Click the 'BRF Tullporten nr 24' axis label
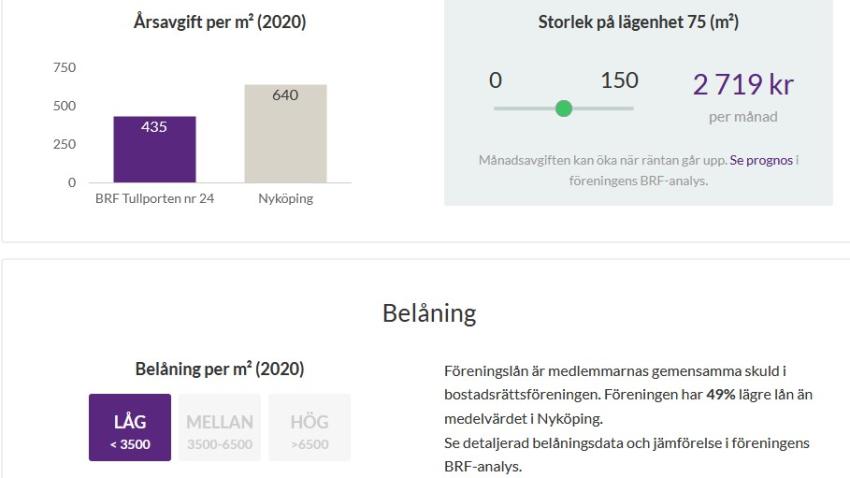Screen dimensions: 850x478 pos(154,198)
